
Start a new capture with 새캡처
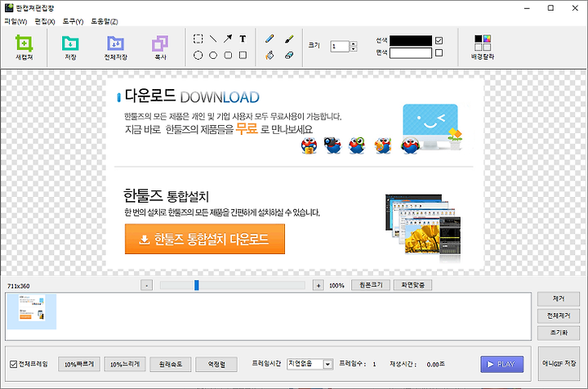tap(24, 47)
